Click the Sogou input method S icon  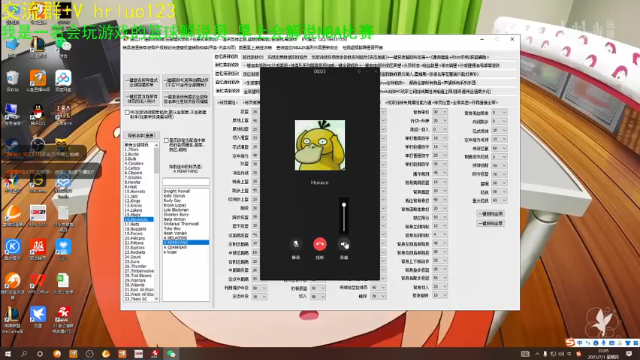click(569, 342)
